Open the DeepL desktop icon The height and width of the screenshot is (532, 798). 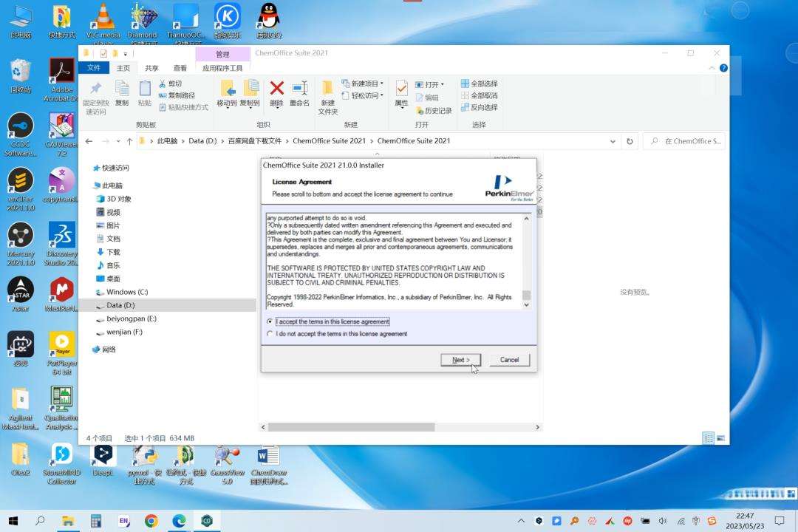[103, 461]
